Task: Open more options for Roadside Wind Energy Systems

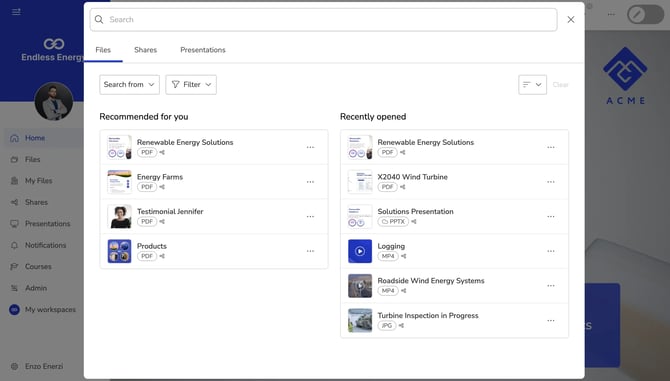Action: (x=551, y=286)
